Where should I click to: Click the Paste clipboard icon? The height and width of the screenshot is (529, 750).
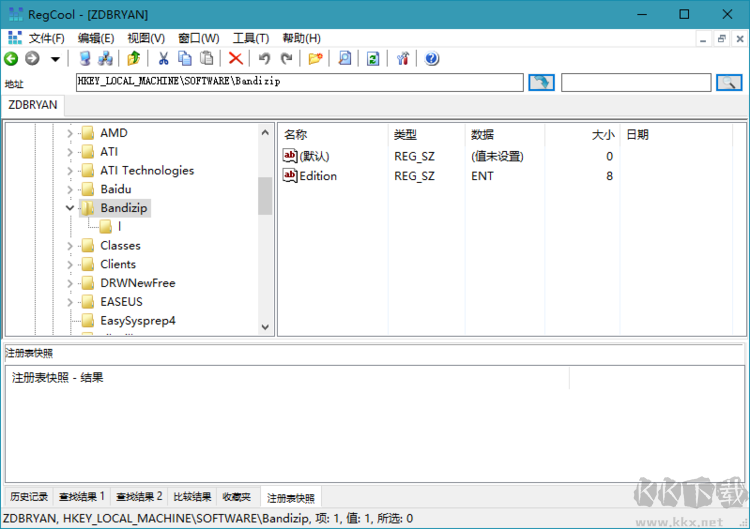(x=206, y=58)
